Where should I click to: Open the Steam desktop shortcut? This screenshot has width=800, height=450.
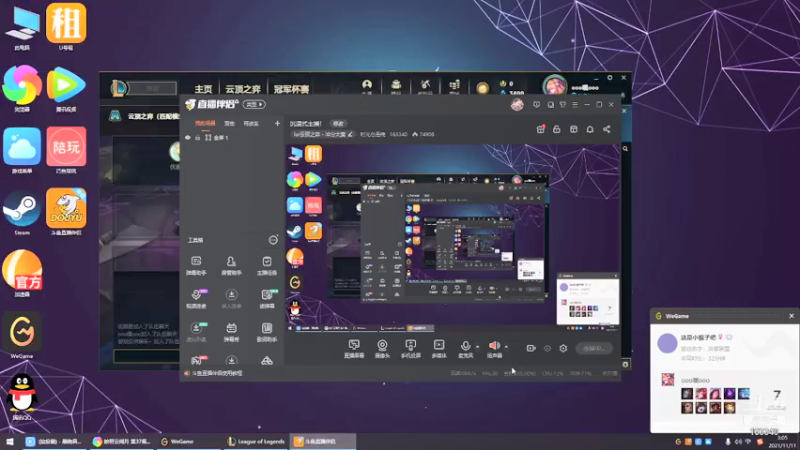[22, 212]
